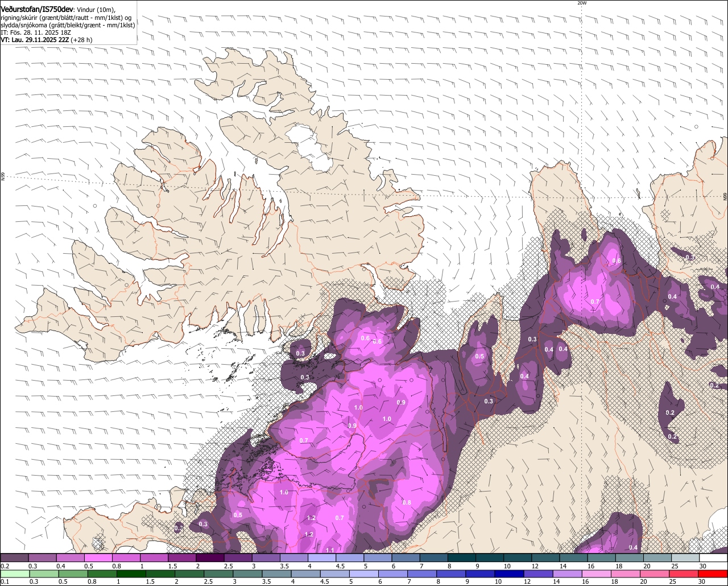The height and width of the screenshot is (586, 728).
Task: Choose the upper legend swatch labeled 6
Action: pyautogui.click(x=406, y=558)
